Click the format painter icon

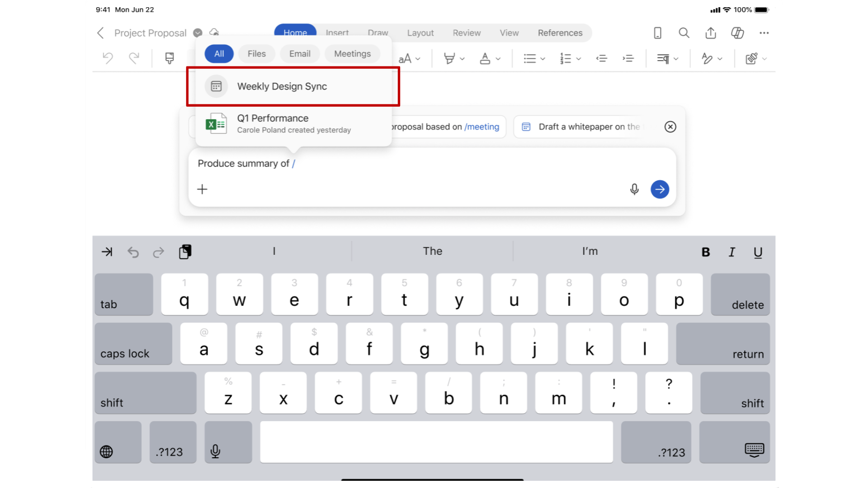170,58
